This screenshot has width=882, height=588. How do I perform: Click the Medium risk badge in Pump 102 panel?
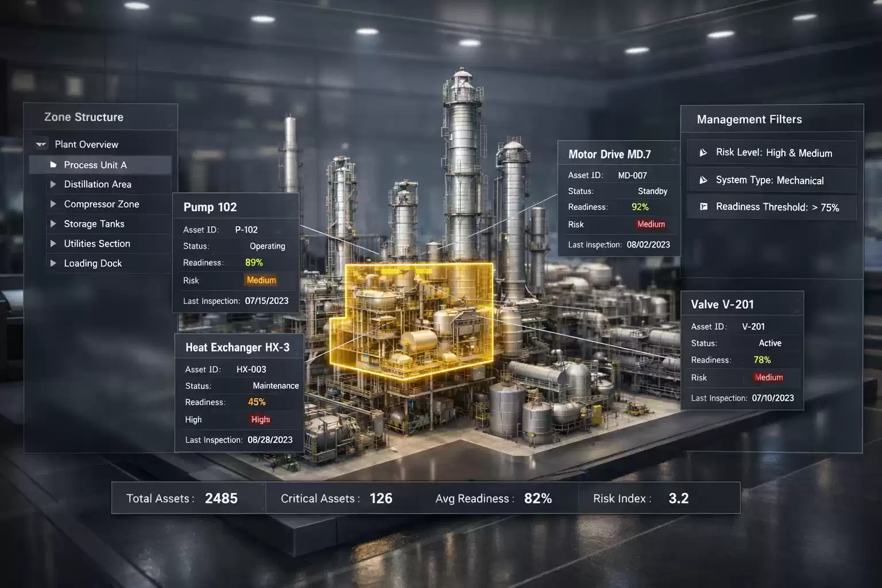[x=261, y=280]
